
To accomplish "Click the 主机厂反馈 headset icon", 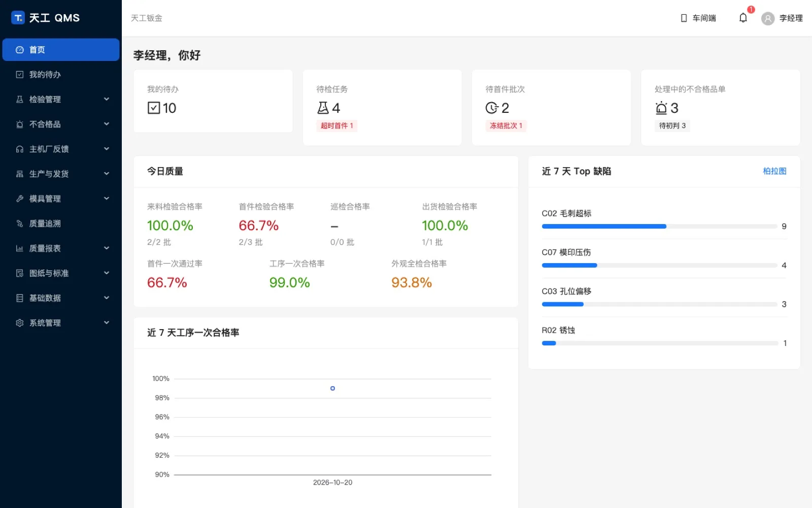I will (x=20, y=149).
